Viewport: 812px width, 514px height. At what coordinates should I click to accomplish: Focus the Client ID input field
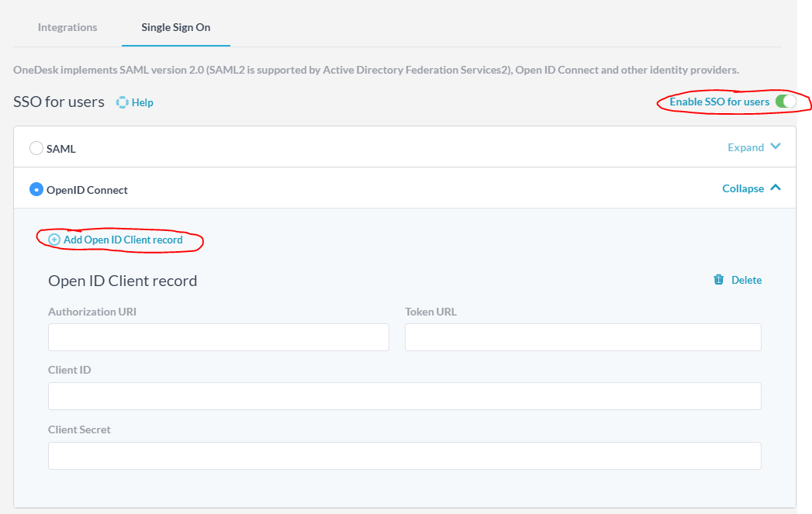pos(404,396)
